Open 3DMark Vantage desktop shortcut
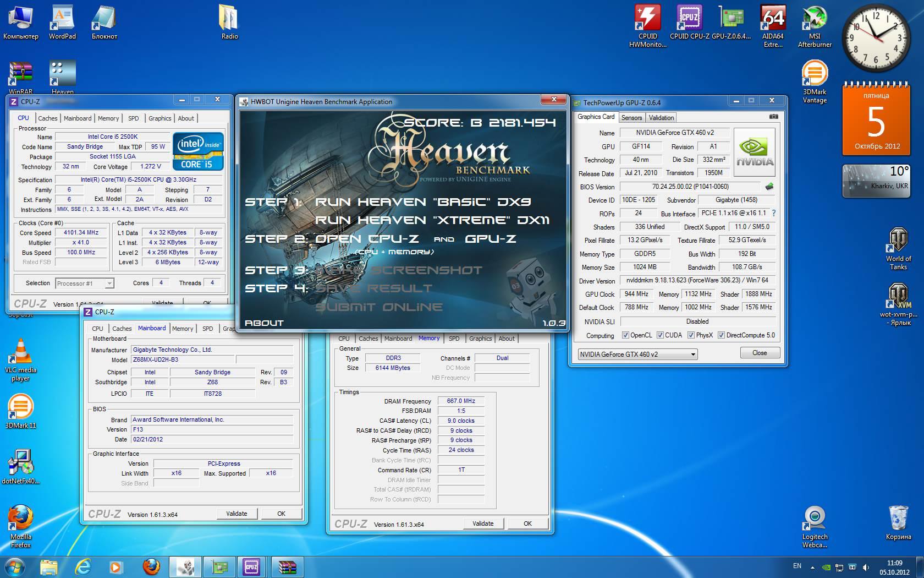The width and height of the screenshot is (924, 578). point(815,81)
